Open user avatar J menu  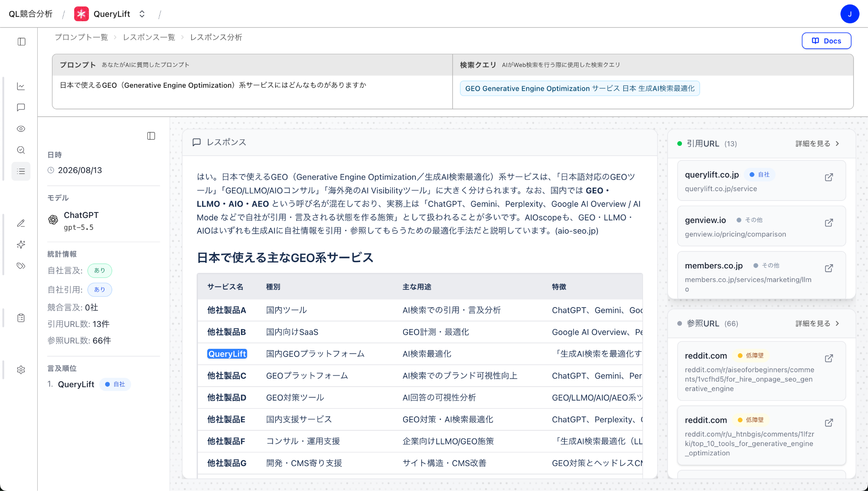850,14
